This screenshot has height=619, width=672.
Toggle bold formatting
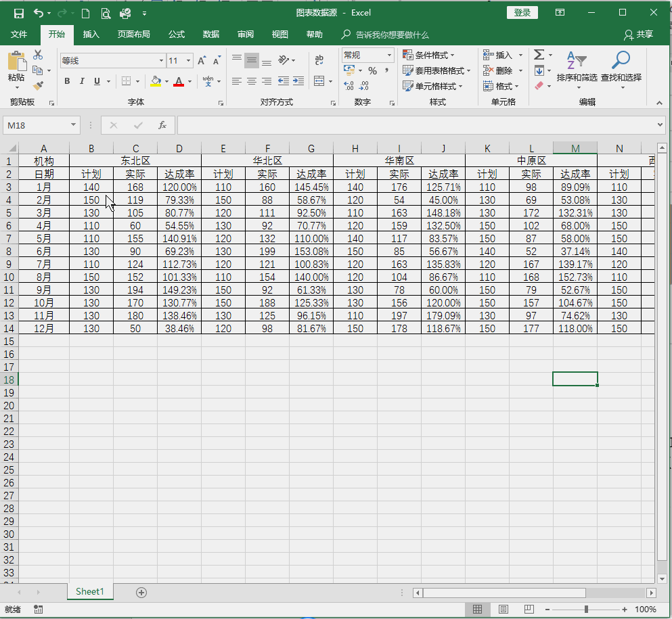click(67, 81)
